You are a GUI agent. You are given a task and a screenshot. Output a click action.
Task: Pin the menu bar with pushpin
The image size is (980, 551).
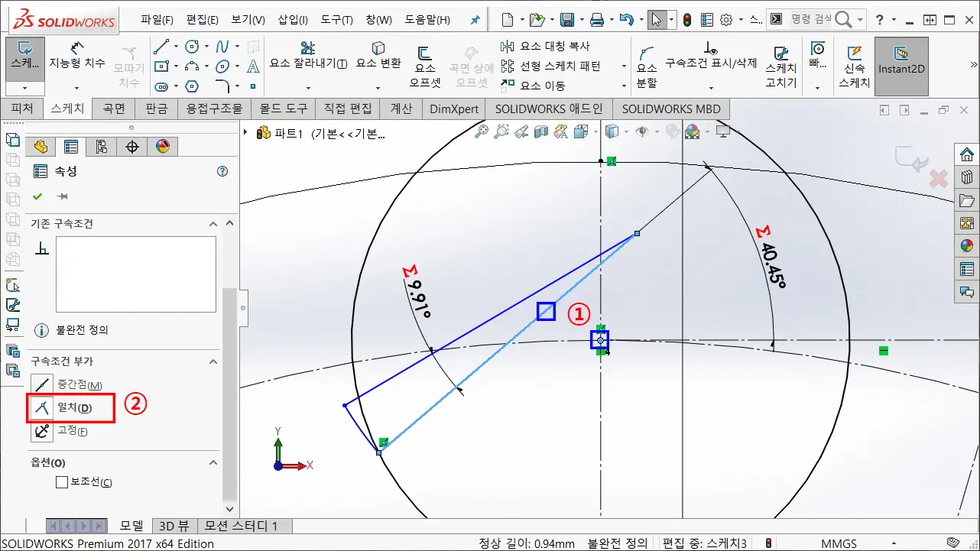click(475, 20)
